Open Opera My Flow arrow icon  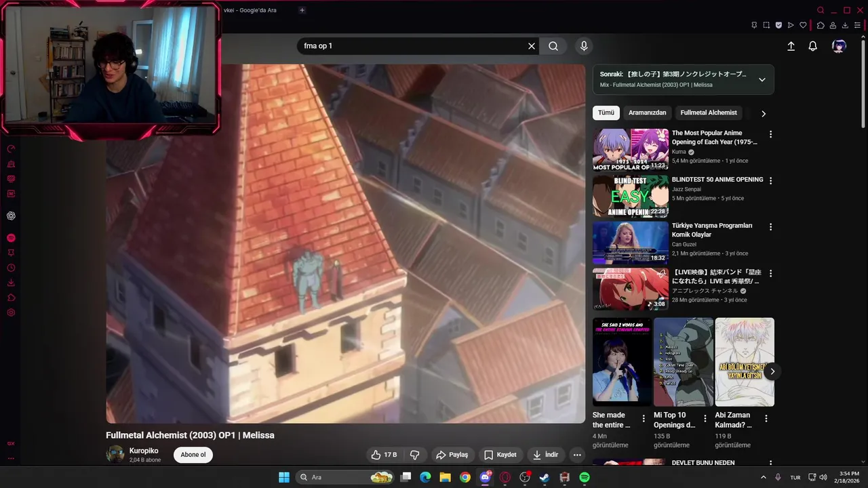tap(791, 25)
